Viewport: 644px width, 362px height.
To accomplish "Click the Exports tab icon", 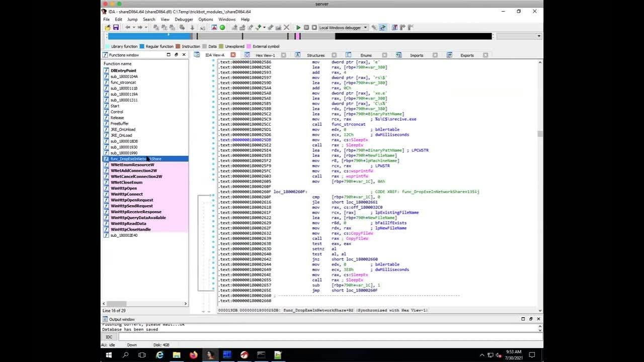I will click(x=449, y=55).
